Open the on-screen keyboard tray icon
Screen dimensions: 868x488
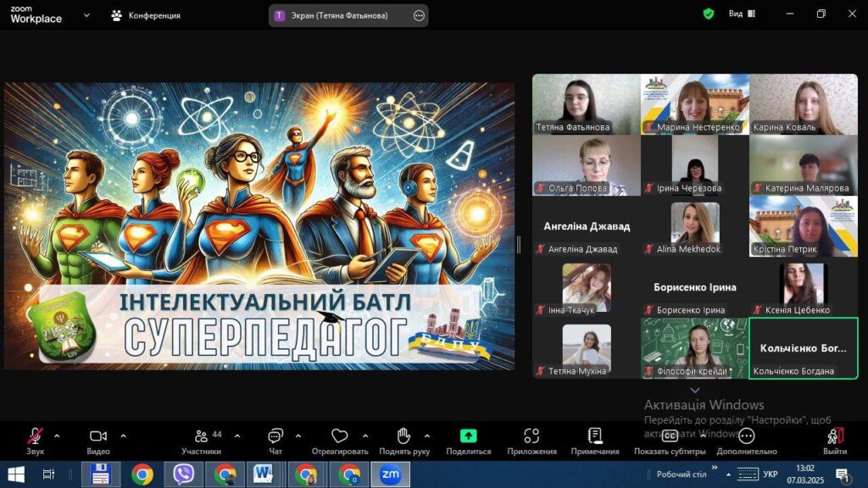coord(748,474)
